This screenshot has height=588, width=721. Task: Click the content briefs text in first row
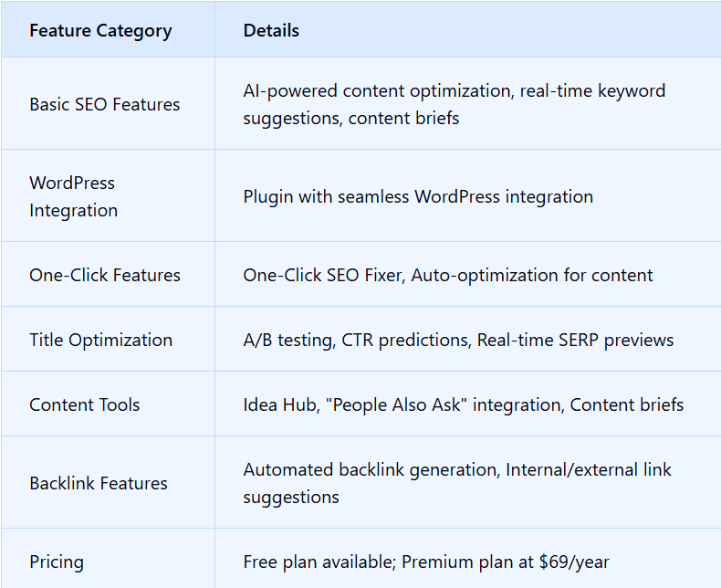(x=403, y=119)
